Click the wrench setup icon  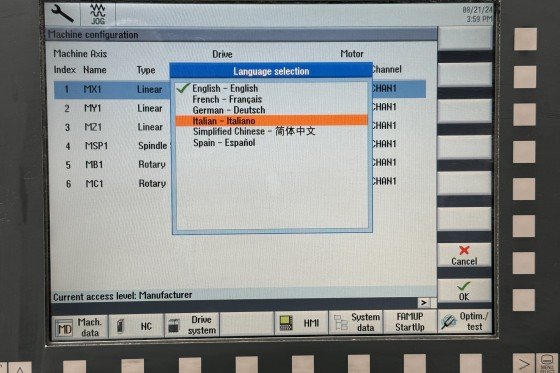pyautogui.click(x=63, y=13)
